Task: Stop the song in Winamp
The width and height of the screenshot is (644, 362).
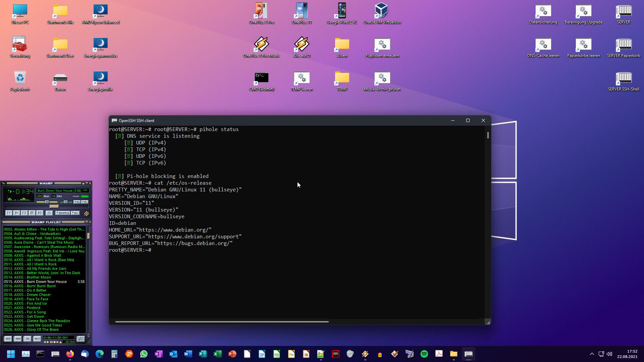Action: [32, 213]
